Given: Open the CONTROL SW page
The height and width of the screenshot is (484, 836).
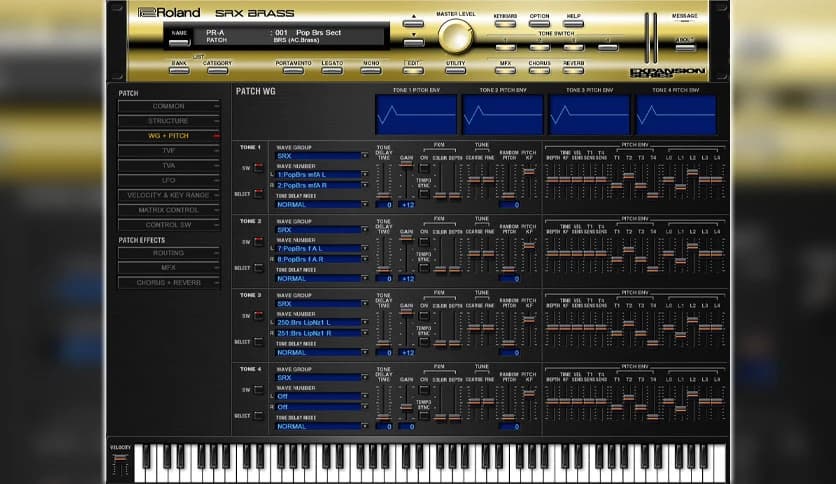Looking at the screenshot, I should (x=168, y=225).
